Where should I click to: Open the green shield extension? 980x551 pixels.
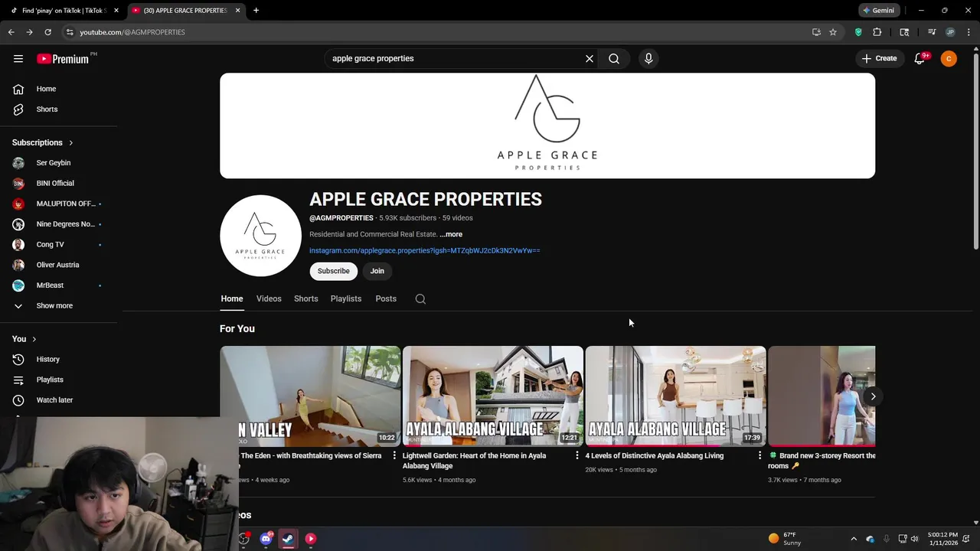(858, 32)
